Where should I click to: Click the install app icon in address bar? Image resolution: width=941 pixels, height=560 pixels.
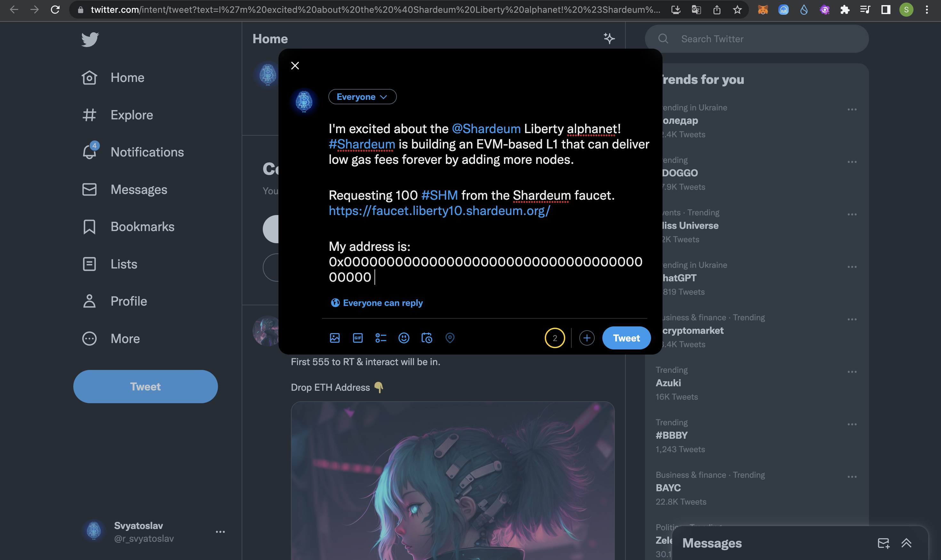(676, 10)
